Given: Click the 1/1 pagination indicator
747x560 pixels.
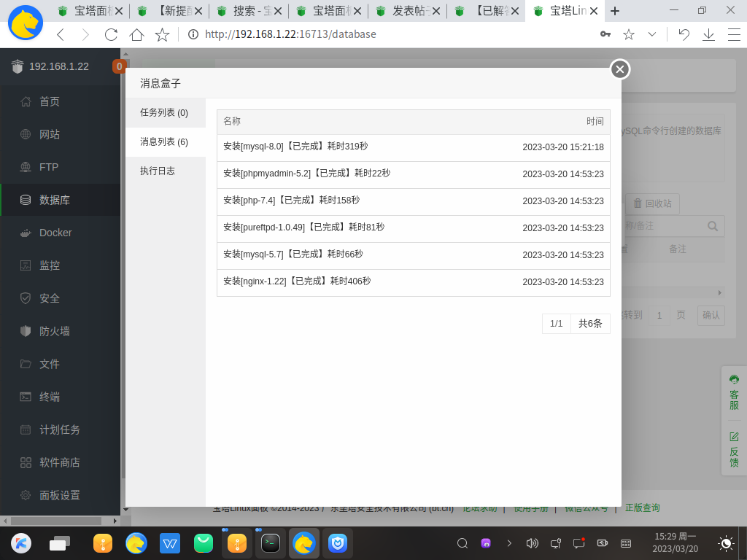Looking at the screenshot, I should click(557, 324).
